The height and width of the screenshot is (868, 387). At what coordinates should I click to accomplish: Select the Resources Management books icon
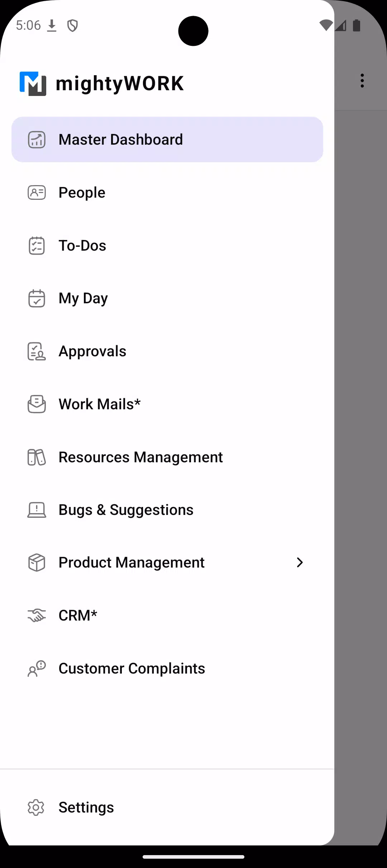(x=37, y=457)
